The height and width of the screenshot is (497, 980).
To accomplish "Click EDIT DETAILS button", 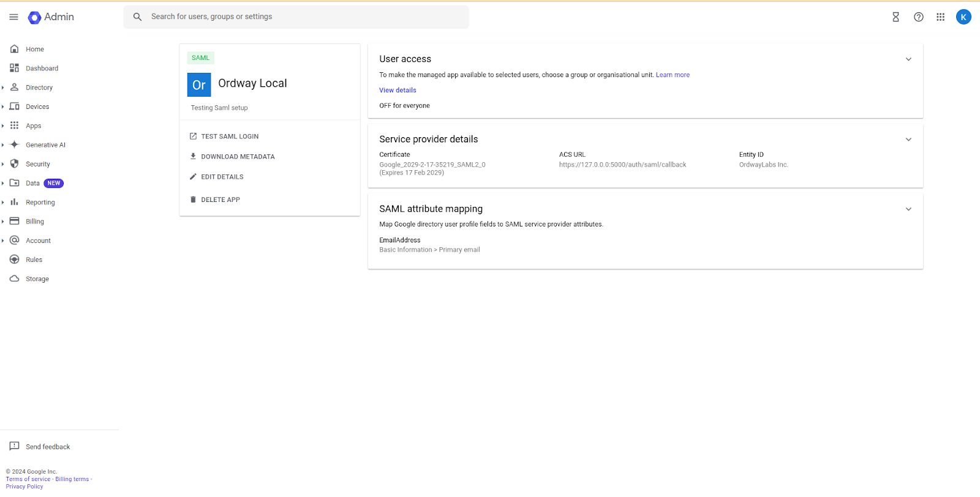I will click(x=216, y=177).
